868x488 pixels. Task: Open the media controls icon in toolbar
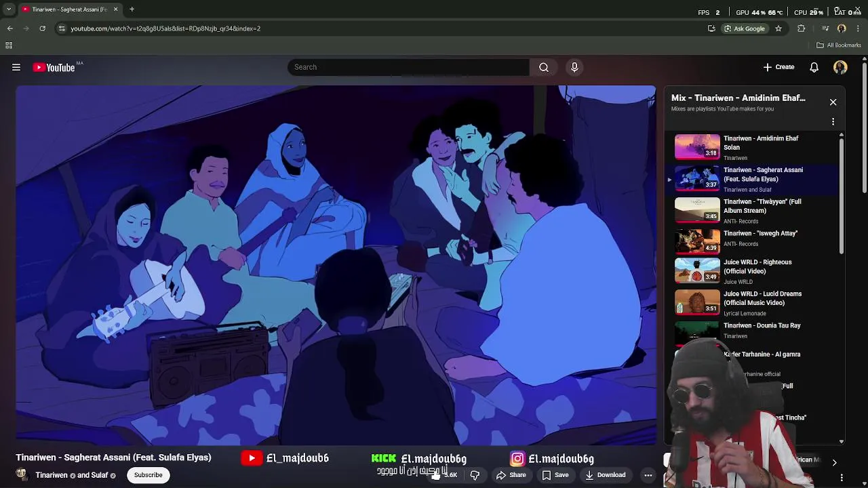pyautogui.click(x=825, y=28)
